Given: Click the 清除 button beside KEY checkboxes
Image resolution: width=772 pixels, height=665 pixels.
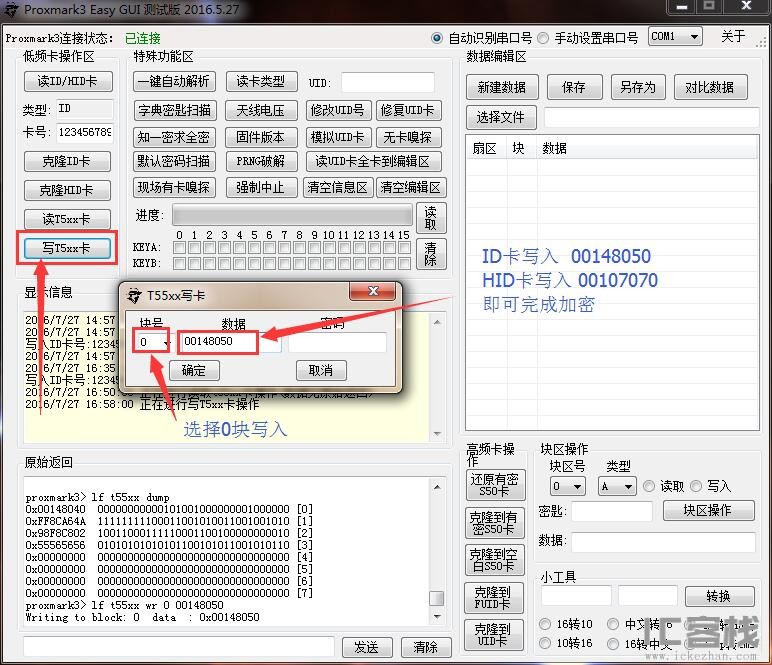Looking at the screenshot, I should pyautogui.click(x=431, y=254).
